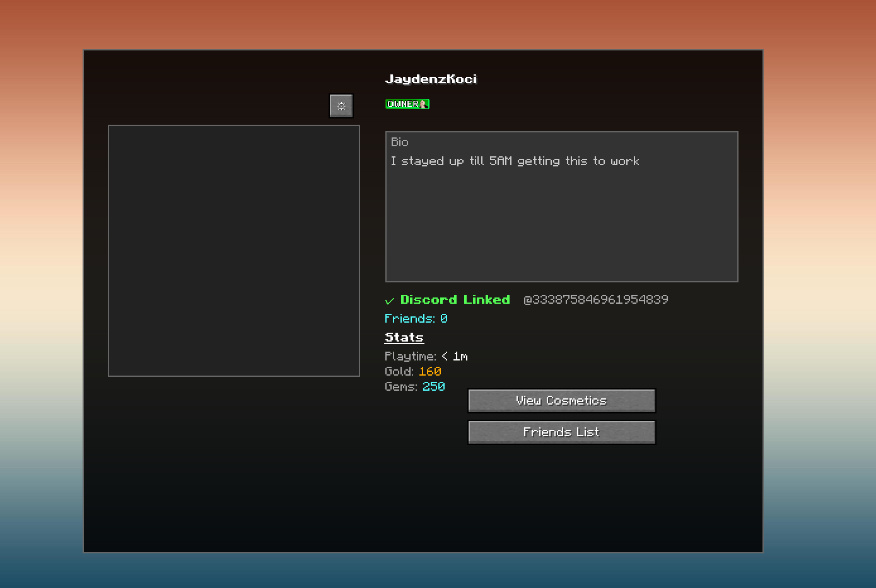Click the bio text about 5AM

[515, 161]
